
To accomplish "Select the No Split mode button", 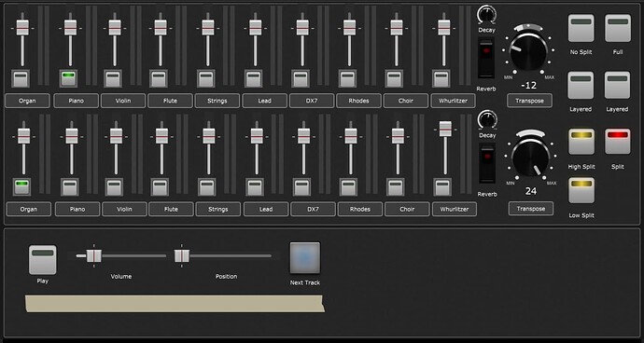I will (x=581, y=28).
